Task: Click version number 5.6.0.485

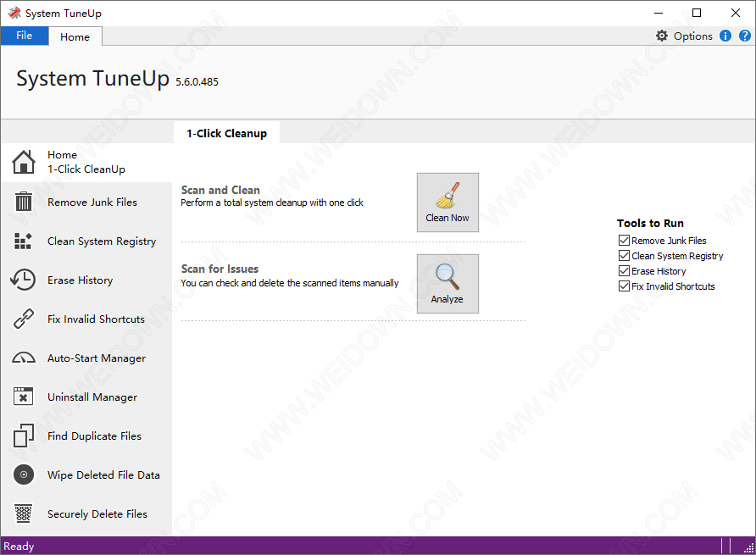Action: point(197,82)
